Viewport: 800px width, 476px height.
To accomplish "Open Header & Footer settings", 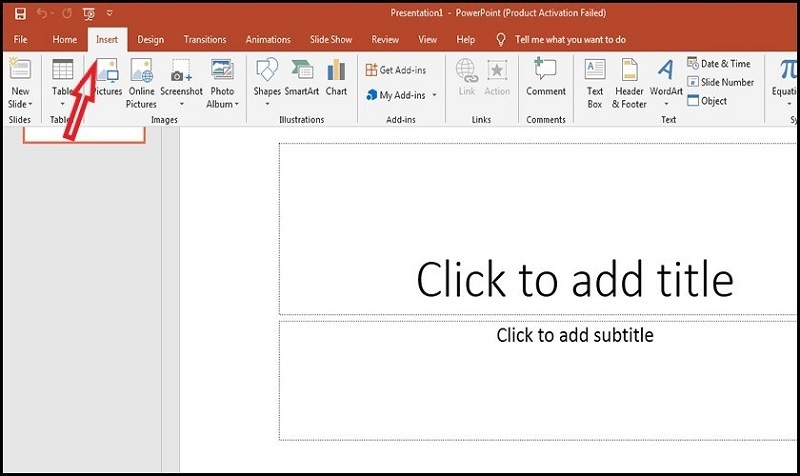I will [x=629, y=80].
